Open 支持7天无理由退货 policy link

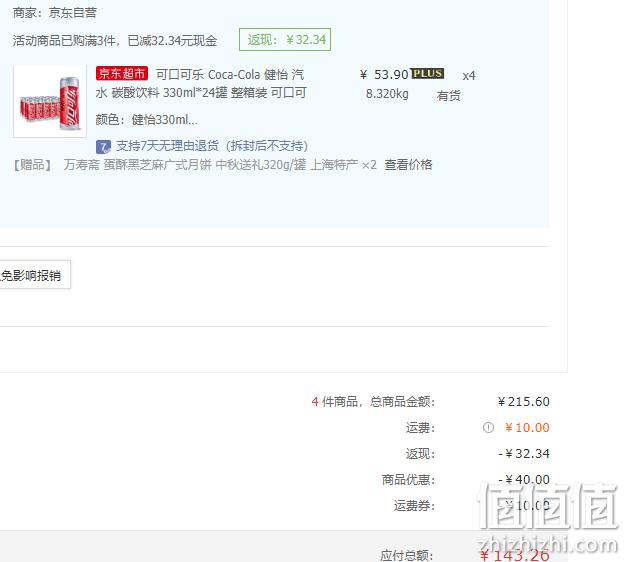[x=212, y=146]
